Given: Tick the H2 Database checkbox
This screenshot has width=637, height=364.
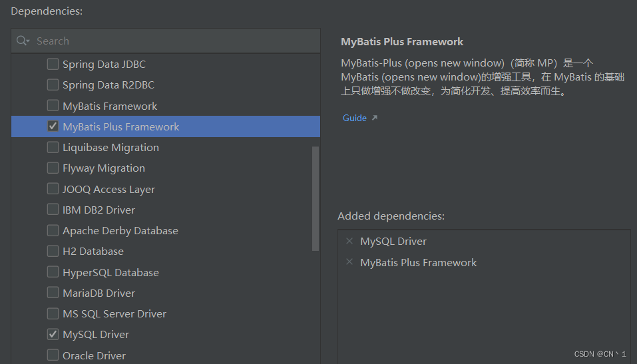Looking at the screenshot, I should (x=53, y=251).
